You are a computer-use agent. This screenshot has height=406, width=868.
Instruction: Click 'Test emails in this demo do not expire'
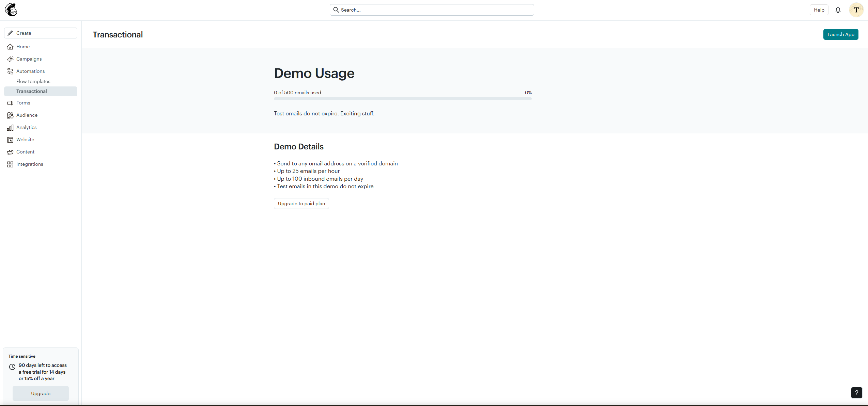click(x=324, y=186)
